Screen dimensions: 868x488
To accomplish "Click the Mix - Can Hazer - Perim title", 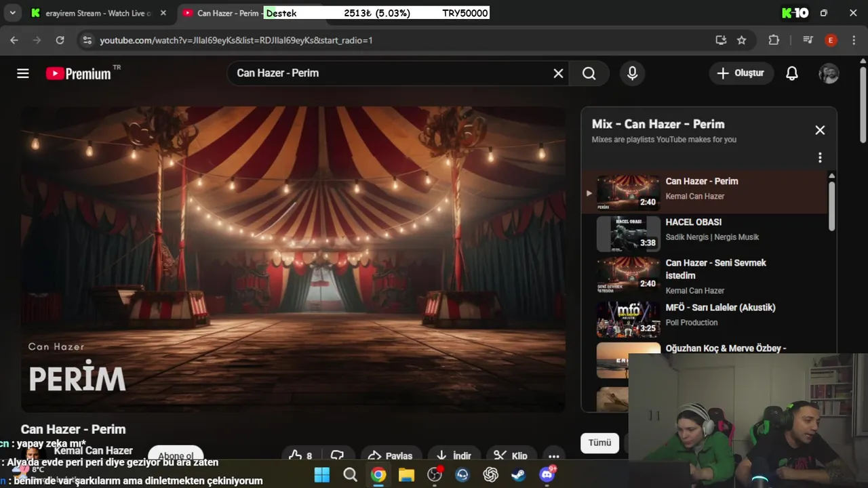I will click(x=658, y=124).
